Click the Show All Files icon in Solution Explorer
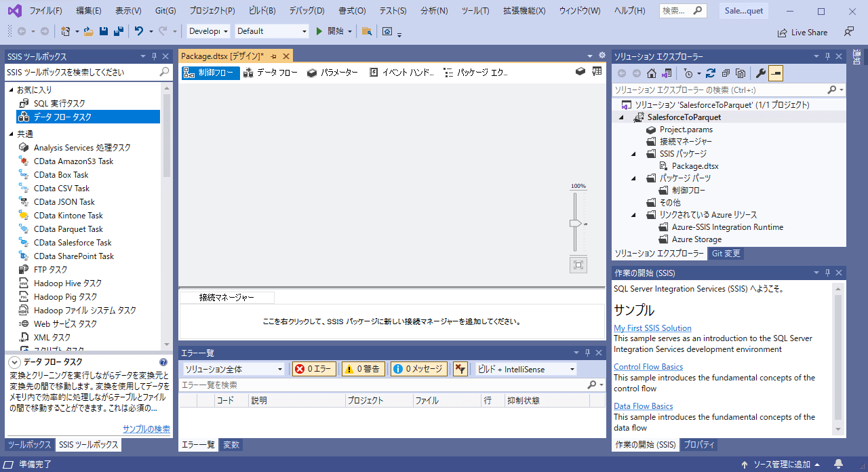 pos(741,73)
